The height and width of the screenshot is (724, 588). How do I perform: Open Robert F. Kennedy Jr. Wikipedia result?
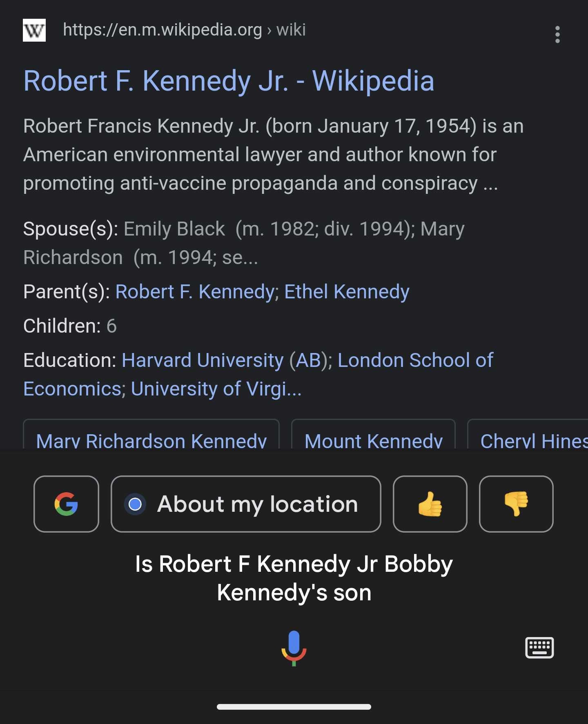pyautogui.click(x=229, y=81)
